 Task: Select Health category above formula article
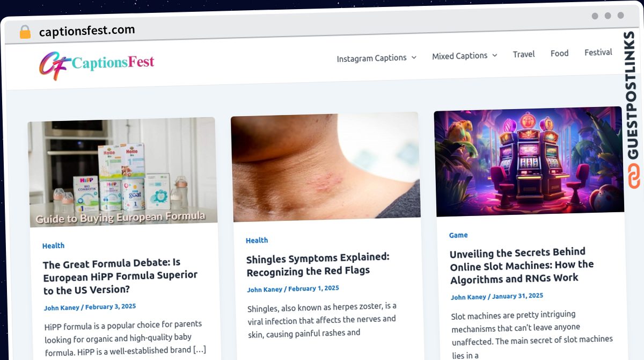point(54,246)
